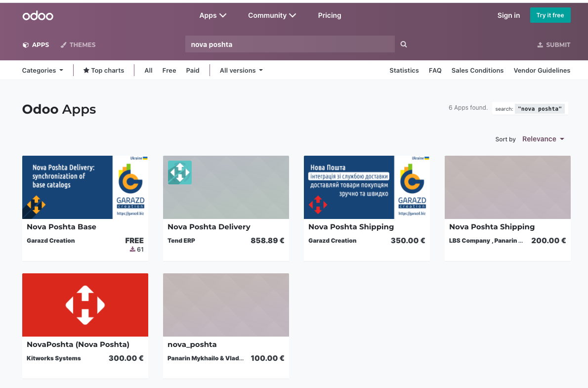588x388 pixels.
Task: Open Garazd Creation's Nova Poshta Shipping thumbnail
Action: click(367, 187)
